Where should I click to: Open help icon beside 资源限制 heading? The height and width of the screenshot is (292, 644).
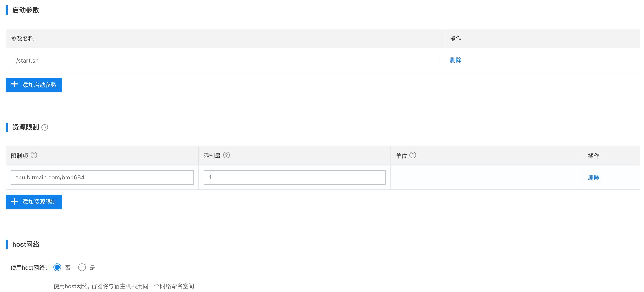[x=45, y=127]
